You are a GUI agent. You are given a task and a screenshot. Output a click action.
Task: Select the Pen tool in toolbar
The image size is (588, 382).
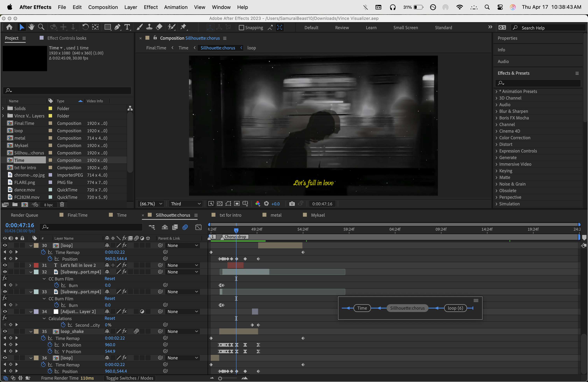pyautogui.click(x=117, y=27)
